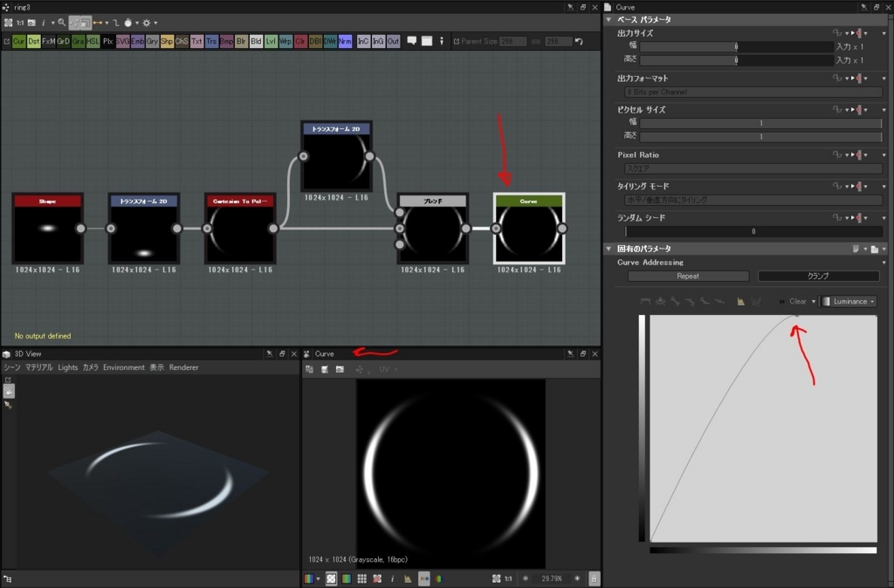The height and width of the screenshot is (588, 894).
Task: Add an Output node with the Out button
Action: point(394,41)
